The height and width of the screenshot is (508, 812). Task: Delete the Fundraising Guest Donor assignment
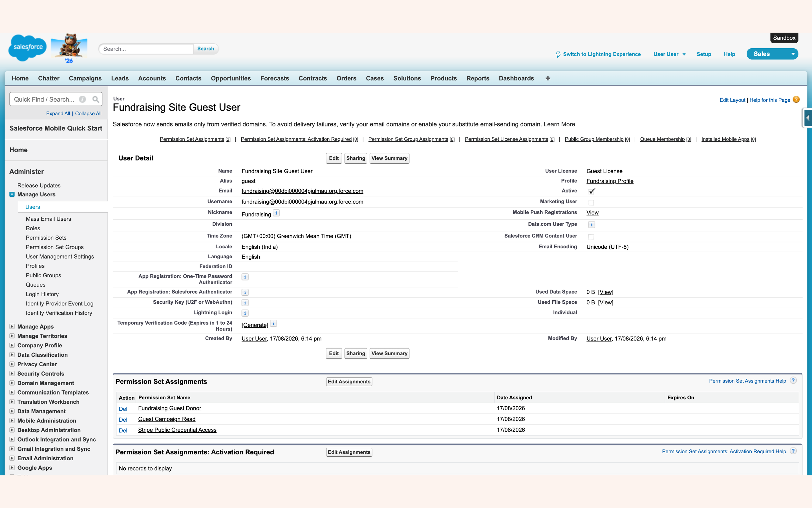click(x=123, y=409)
